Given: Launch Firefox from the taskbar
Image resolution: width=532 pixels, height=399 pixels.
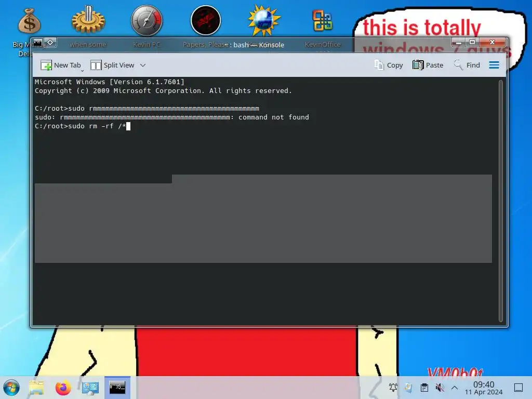Looking at the screenshot, I should pyautogui.click(x=63, y=388).
